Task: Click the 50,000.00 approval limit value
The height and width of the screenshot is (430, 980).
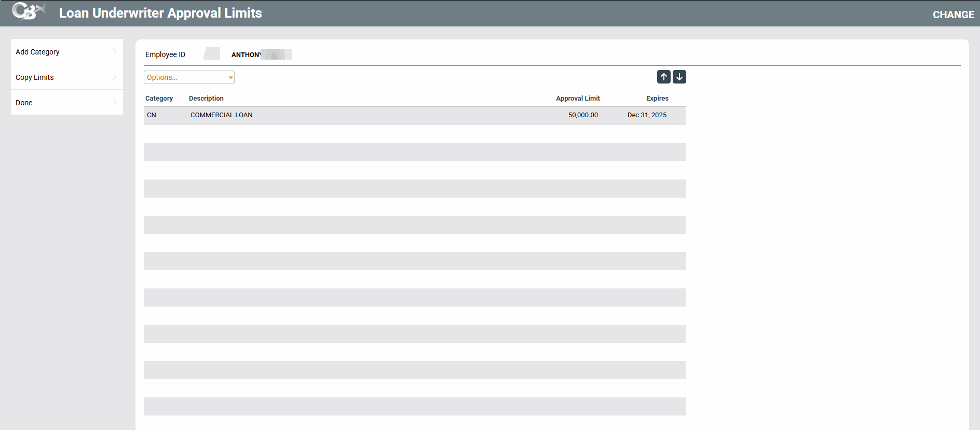Action: (583, 115)
